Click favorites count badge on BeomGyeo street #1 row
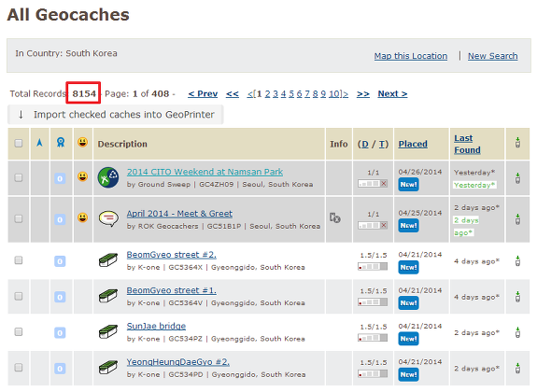Image resolution: width=551 pixels, height=392 pixels. 60,297
